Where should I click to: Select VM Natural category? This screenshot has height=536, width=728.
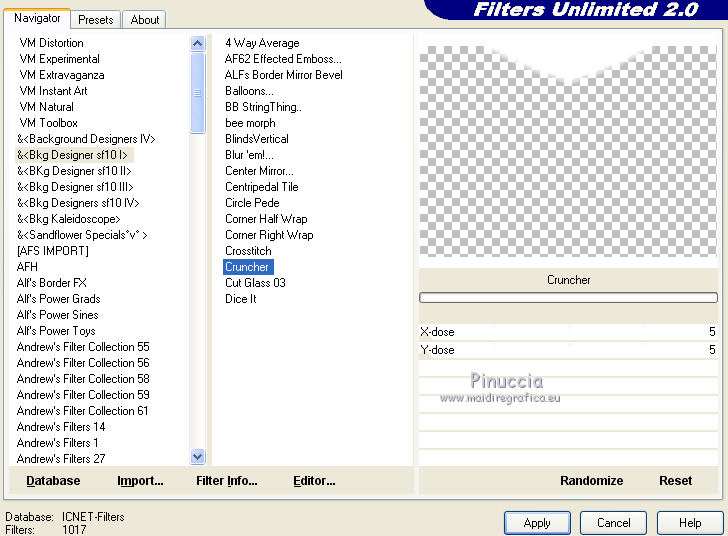tap(46, 107)
